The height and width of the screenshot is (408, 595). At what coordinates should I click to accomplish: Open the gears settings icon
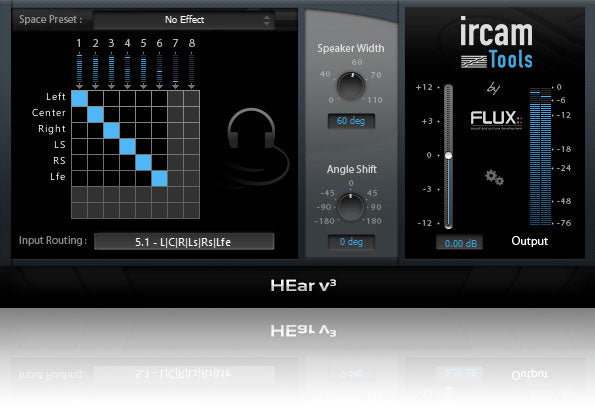click(x=494, y=177)
